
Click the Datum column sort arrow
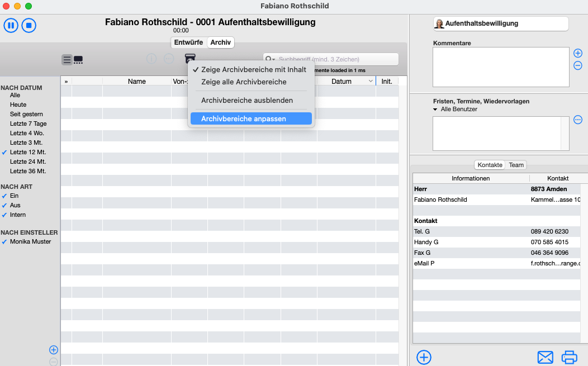(370, 82)
